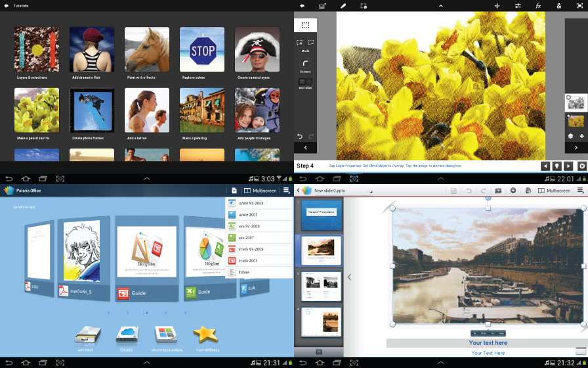Select the pencil brush icon in top bar
This screenshot has width=588, height=368.
pyautogui.click(x=343, y=6)
